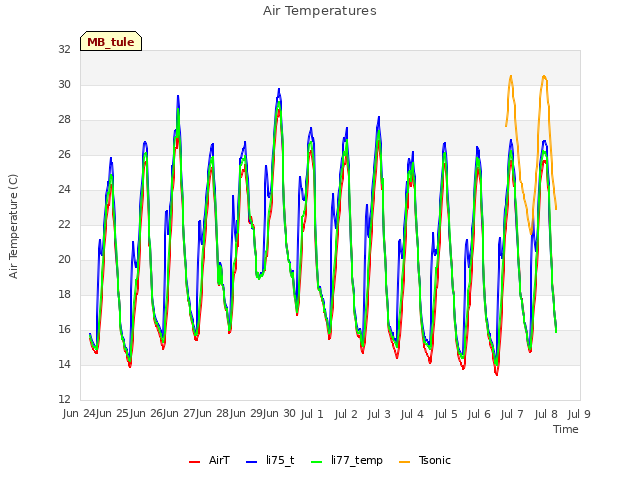Screen dimensions: 640x480
Task: Click the 18 y-axis tick label
Action: [64, 295]
